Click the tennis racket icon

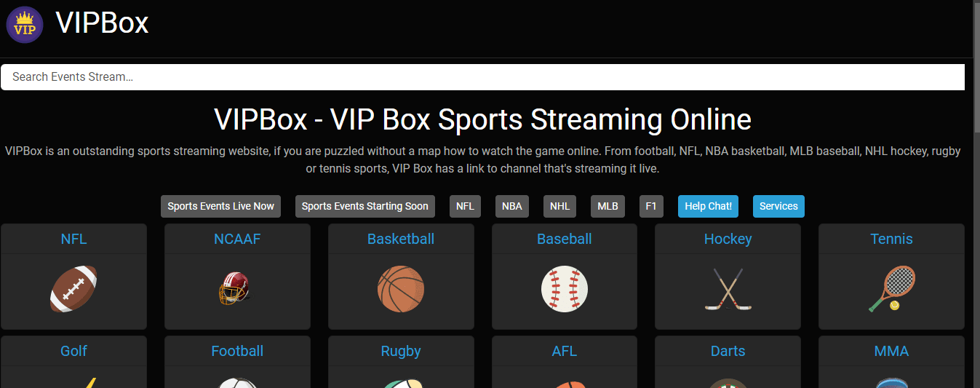click(x=891, y=289)
